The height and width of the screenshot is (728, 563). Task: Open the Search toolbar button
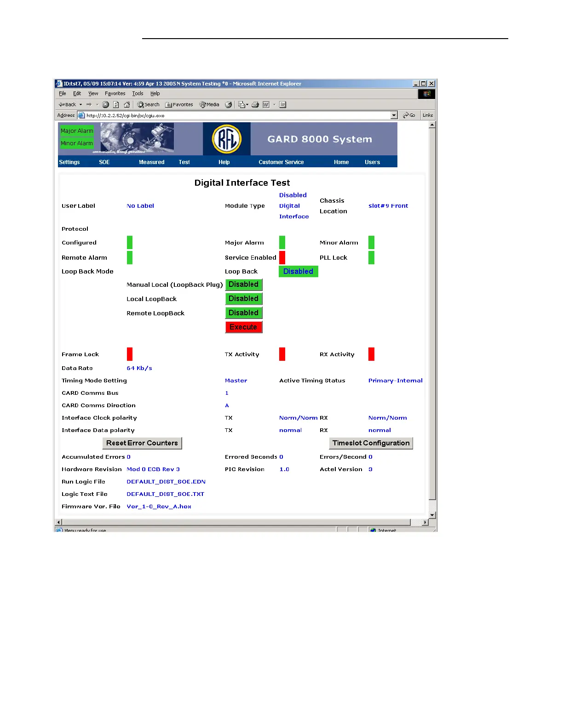(x=149, y=105)
